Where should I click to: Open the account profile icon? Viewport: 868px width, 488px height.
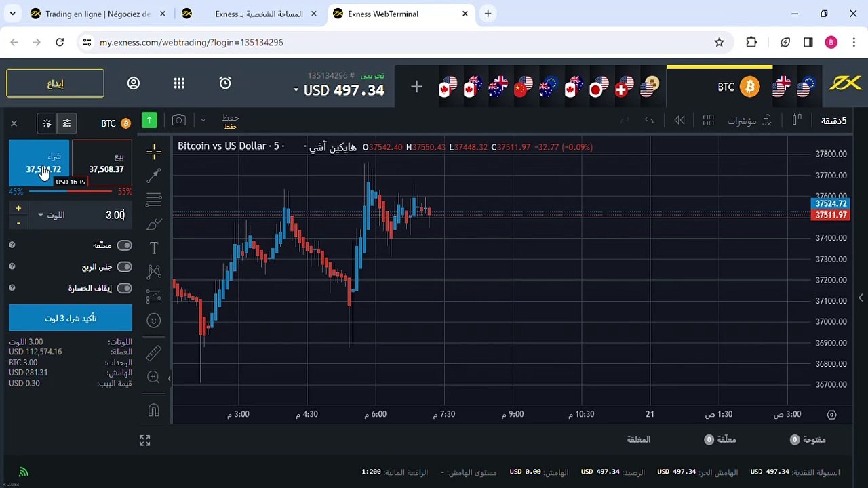coord(134,83)
